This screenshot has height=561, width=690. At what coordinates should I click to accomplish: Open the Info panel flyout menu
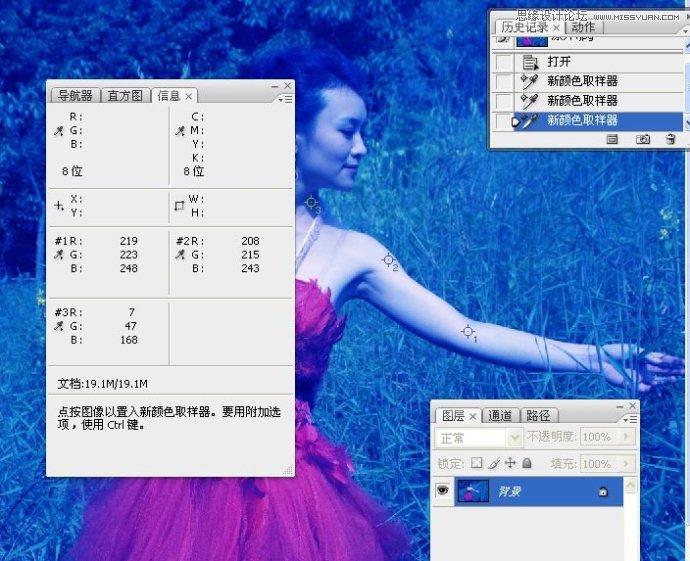point(285,100)
